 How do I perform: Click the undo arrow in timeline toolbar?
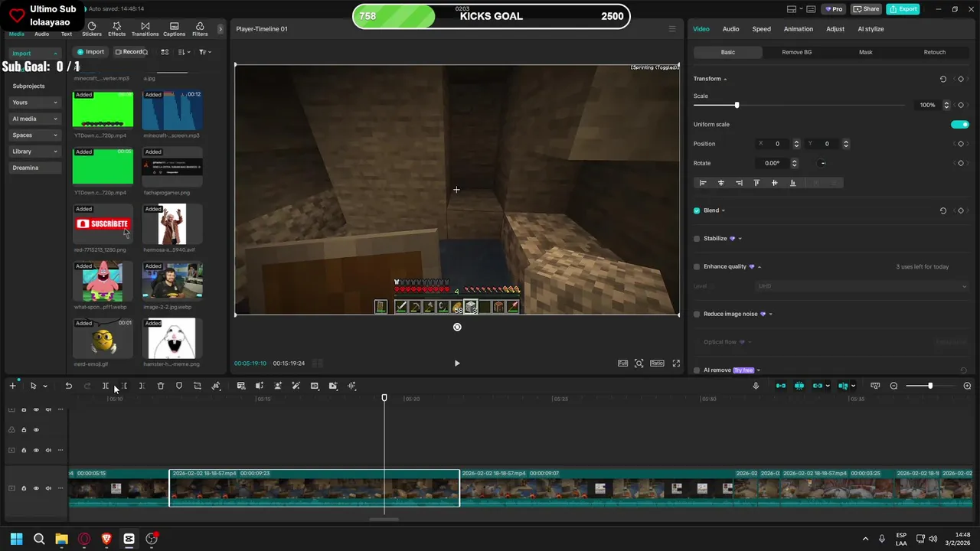[x=68, y=386]
